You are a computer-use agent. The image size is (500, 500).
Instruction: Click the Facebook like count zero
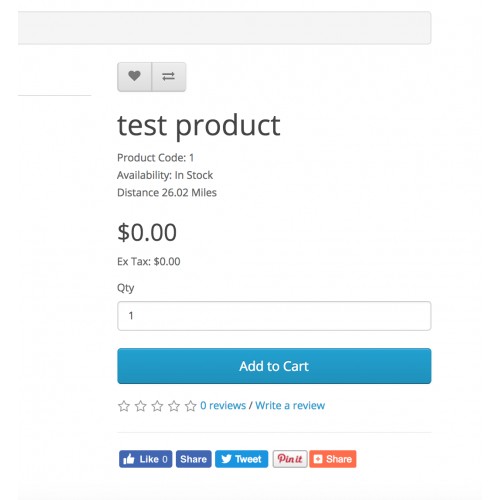[x=165, y=459]
